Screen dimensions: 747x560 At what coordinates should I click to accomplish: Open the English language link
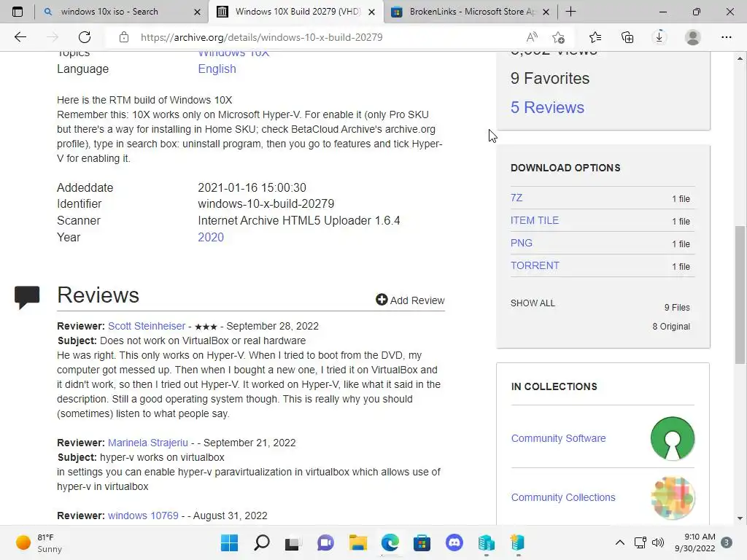tap(217, 69)
